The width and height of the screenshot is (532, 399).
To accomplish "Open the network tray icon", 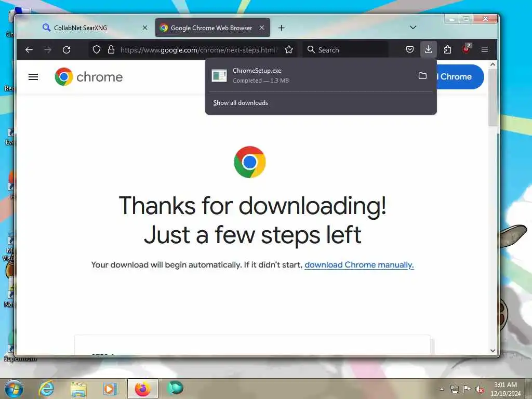I will coord(454,389).
